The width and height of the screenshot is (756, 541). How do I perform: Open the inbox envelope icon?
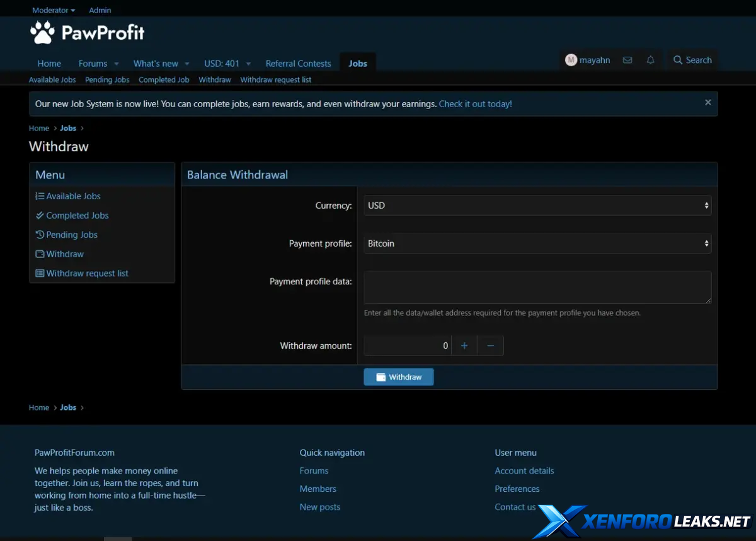(x=627, y=61)
